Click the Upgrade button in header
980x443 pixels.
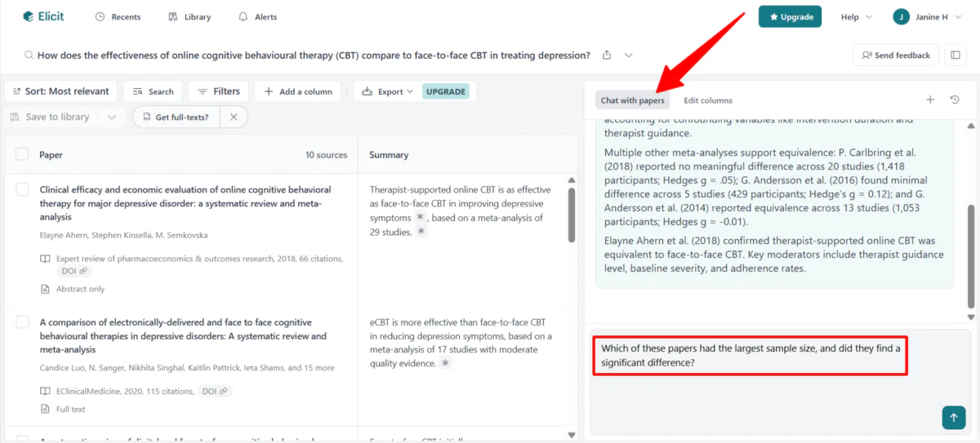click(790, 16)
